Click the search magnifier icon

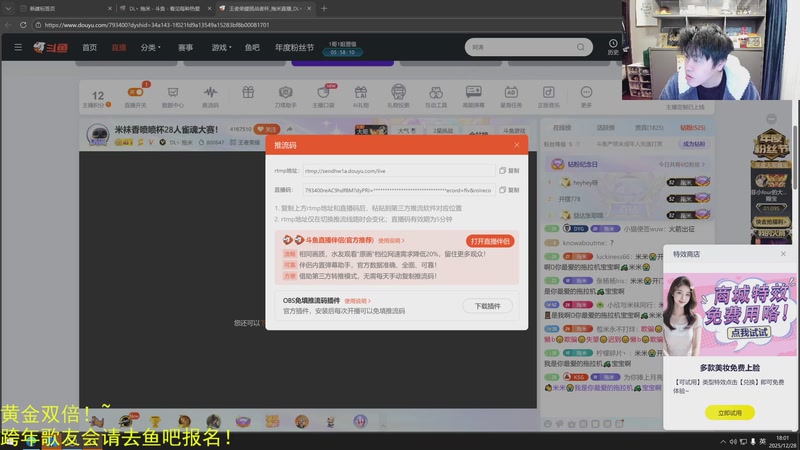[581, 47]
